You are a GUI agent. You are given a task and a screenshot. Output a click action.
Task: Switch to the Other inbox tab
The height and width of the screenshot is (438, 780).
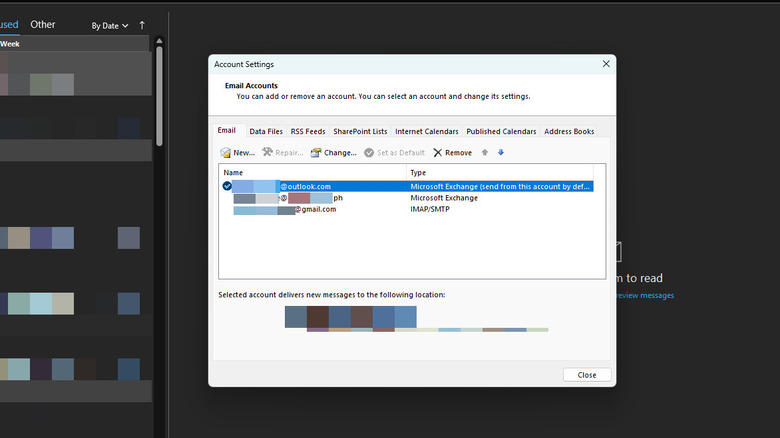tap(43, 24)
